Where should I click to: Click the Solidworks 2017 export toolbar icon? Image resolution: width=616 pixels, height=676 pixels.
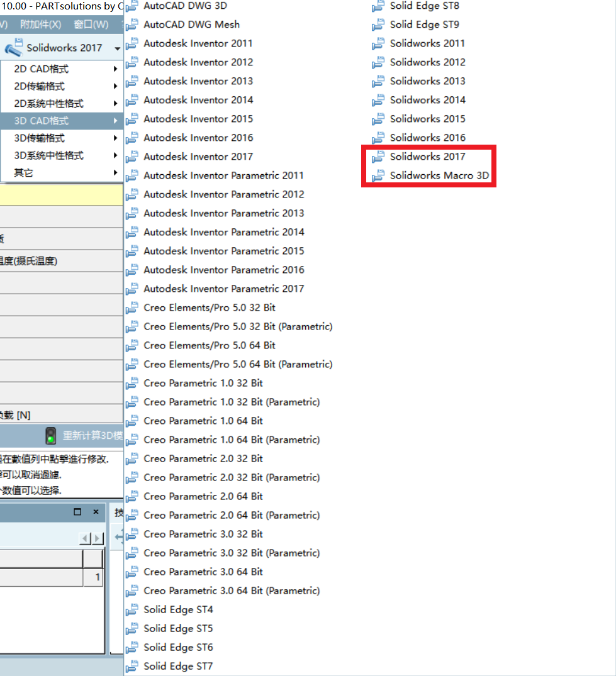[x=13, y=47]
